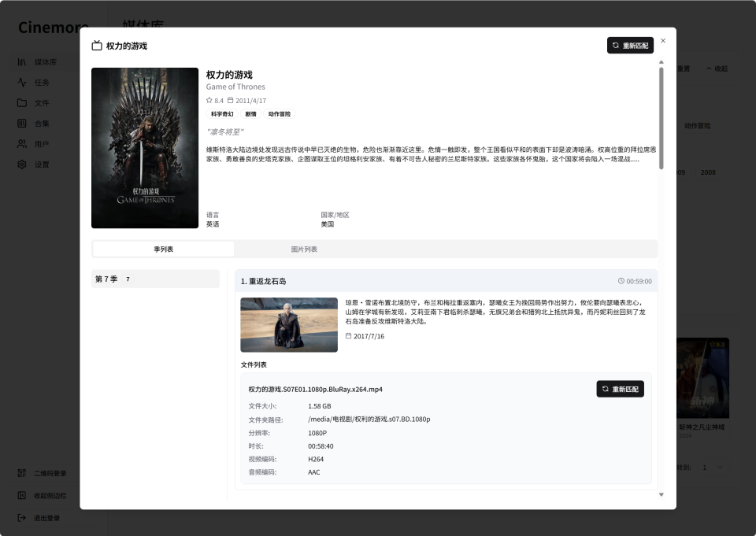This screenshot has width=756, height=536.
Task: Close the 权力的游戏 dialog with X
Action: click(663, 40)
